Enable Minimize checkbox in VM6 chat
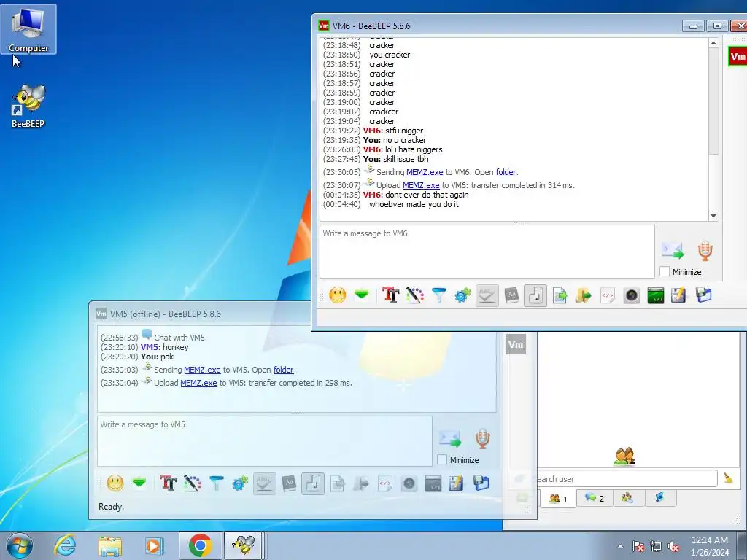The height and width of the screenshot is (560, 747). pyautogui.click(x=665, y=272)
